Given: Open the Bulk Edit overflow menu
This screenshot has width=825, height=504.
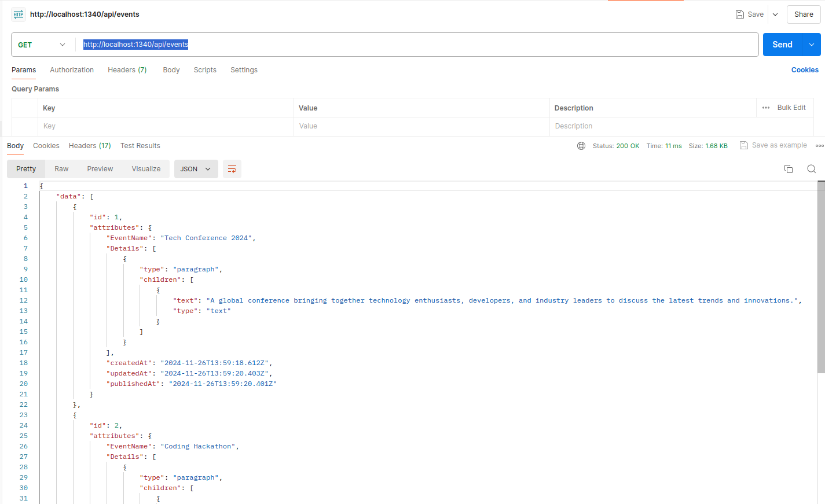Looking at the screenshot, I should pos(765,108).
